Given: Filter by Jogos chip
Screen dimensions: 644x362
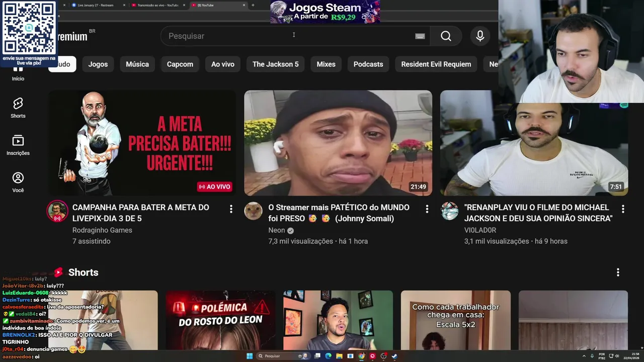Looking at the screenshot, I should coord(98,64).
